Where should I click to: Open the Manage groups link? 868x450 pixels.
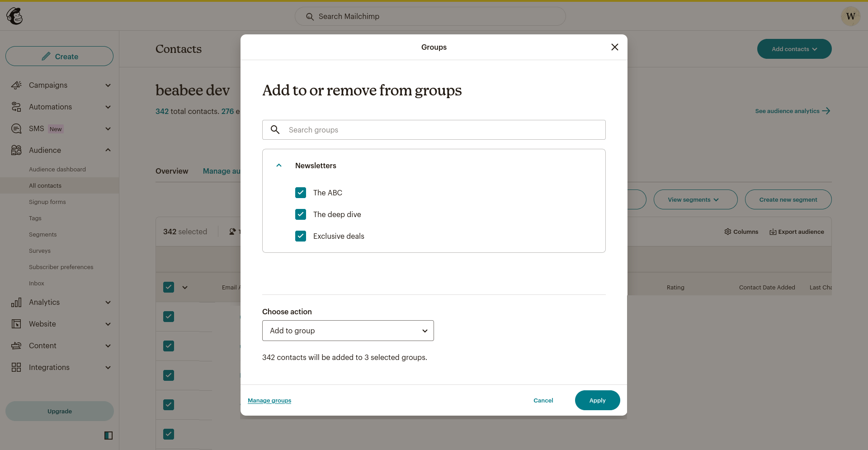click(269, 400)
